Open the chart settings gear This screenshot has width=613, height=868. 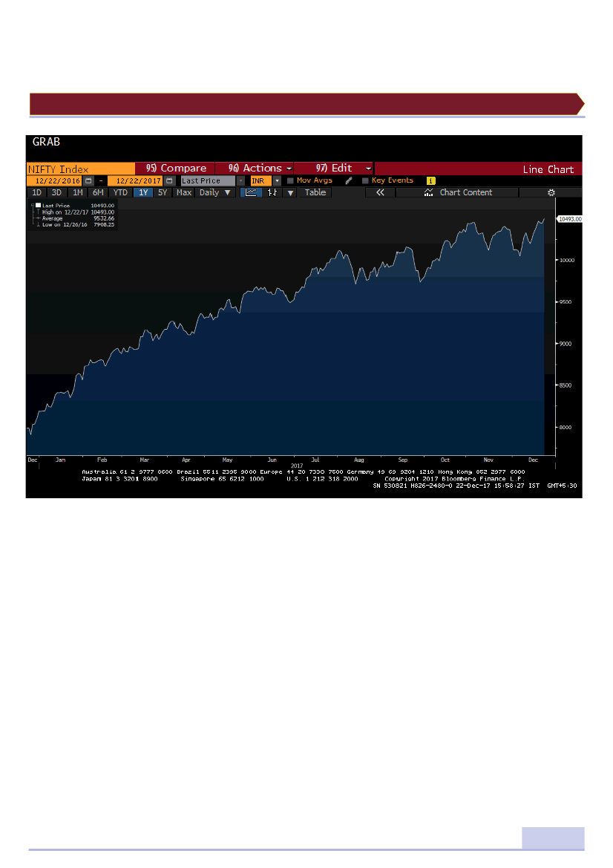551,192
